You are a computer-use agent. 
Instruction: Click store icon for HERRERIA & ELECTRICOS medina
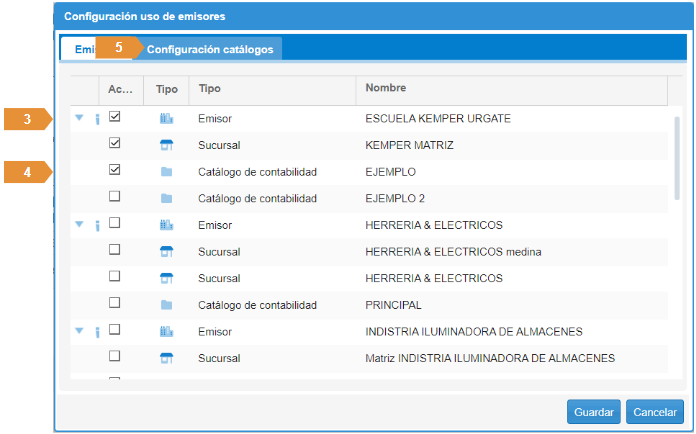[166, 252]
